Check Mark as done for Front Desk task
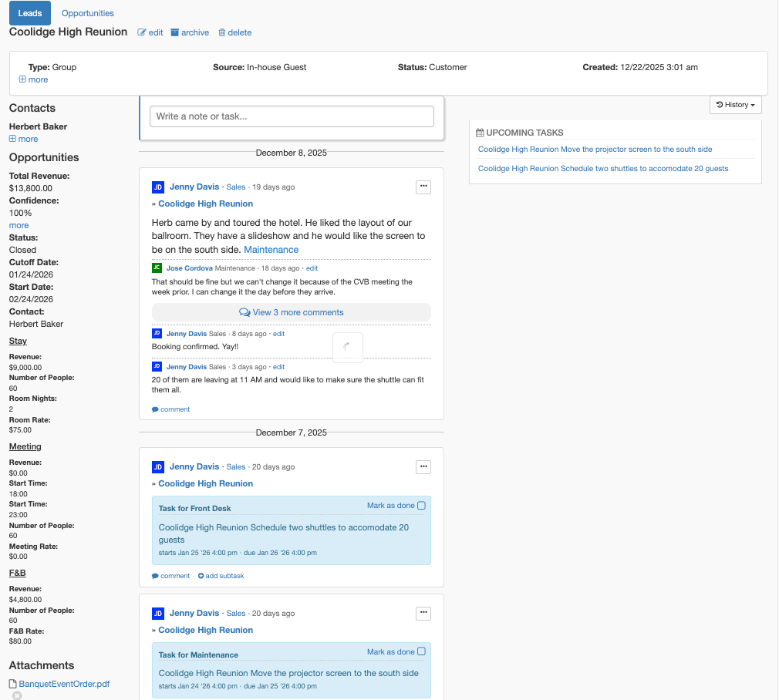 click(421, 506)
